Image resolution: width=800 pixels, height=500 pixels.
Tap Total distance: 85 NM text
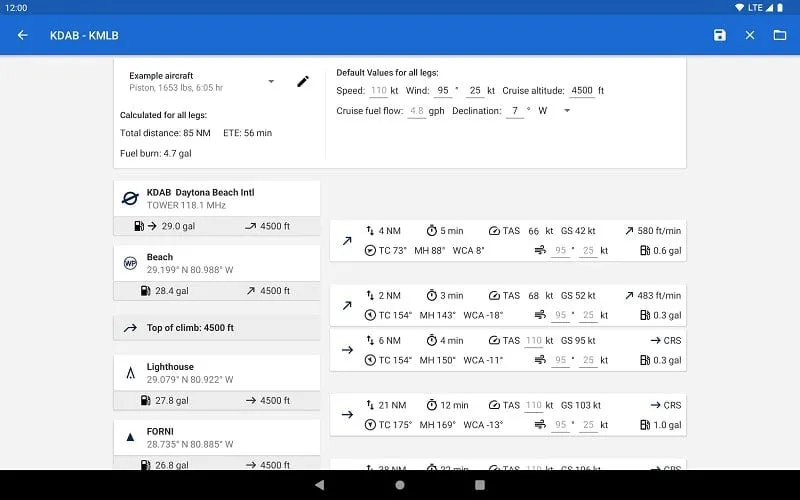pos(165,133)
